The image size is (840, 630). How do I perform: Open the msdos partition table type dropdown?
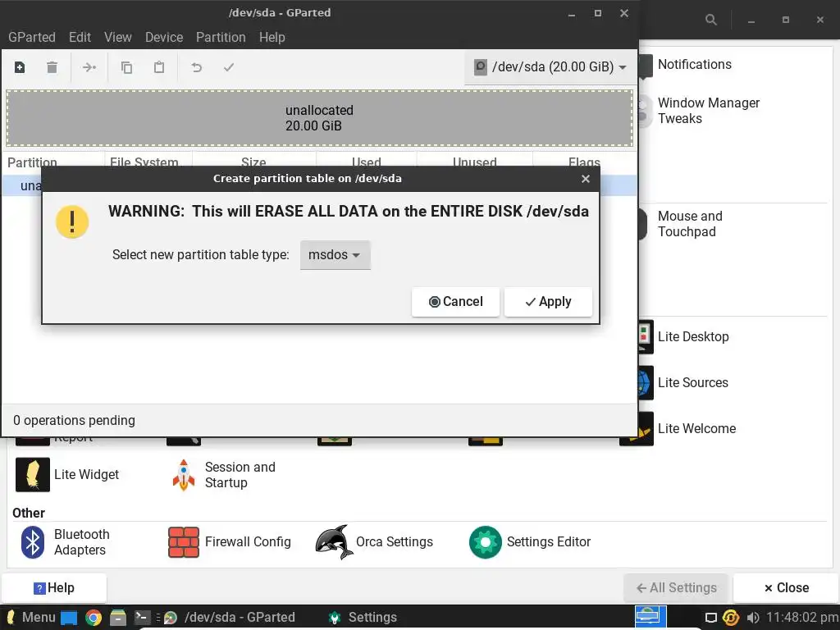pos(335,255)
